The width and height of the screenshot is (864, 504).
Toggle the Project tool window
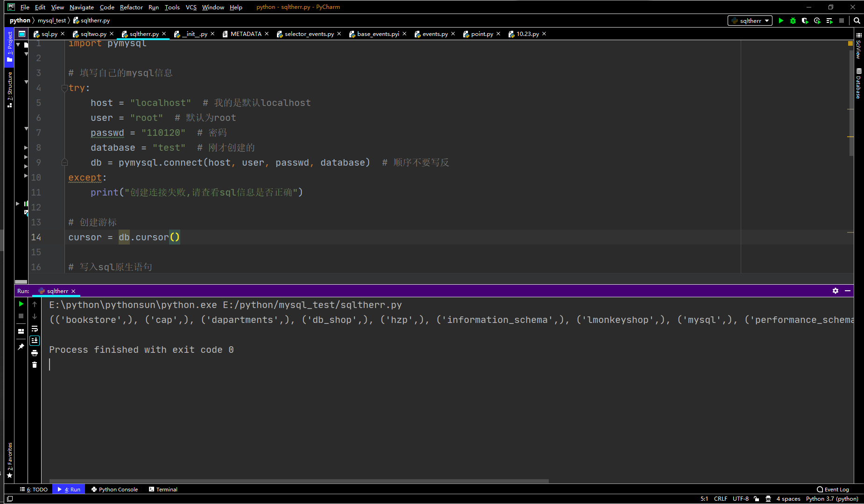[x=9, y=47]
